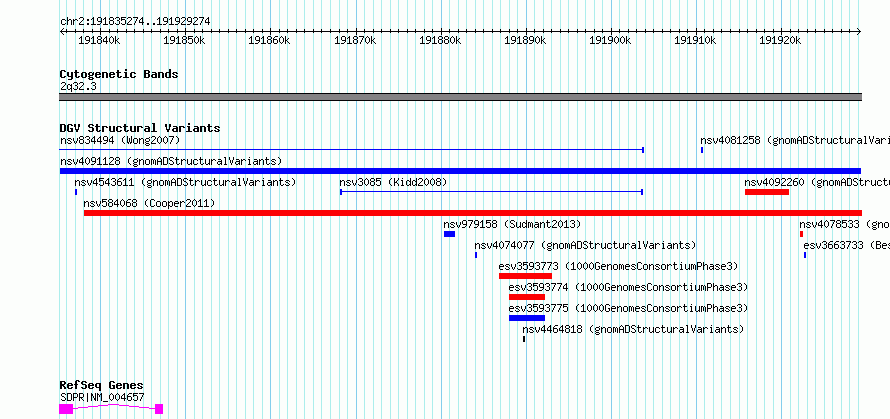Click the red bar below esv3593773
This screenshot has width=890, height=419.
point(526,276)
